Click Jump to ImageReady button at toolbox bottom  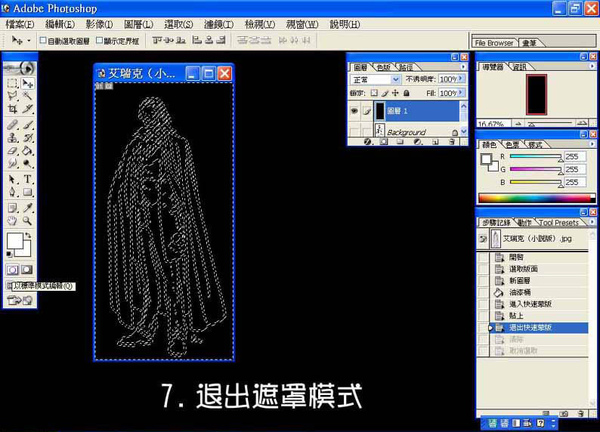coord(20,300)
